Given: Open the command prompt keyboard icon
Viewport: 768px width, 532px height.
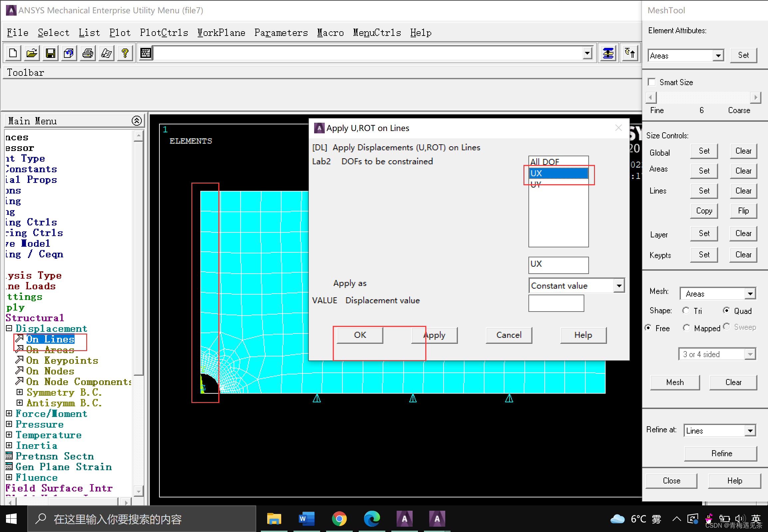Looking at the screenshot, I should (146, 53).
